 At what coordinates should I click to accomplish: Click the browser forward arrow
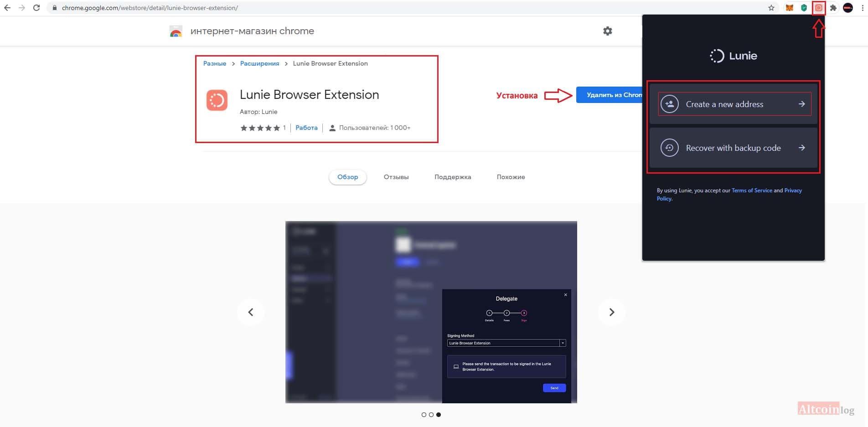click(22, 8)
